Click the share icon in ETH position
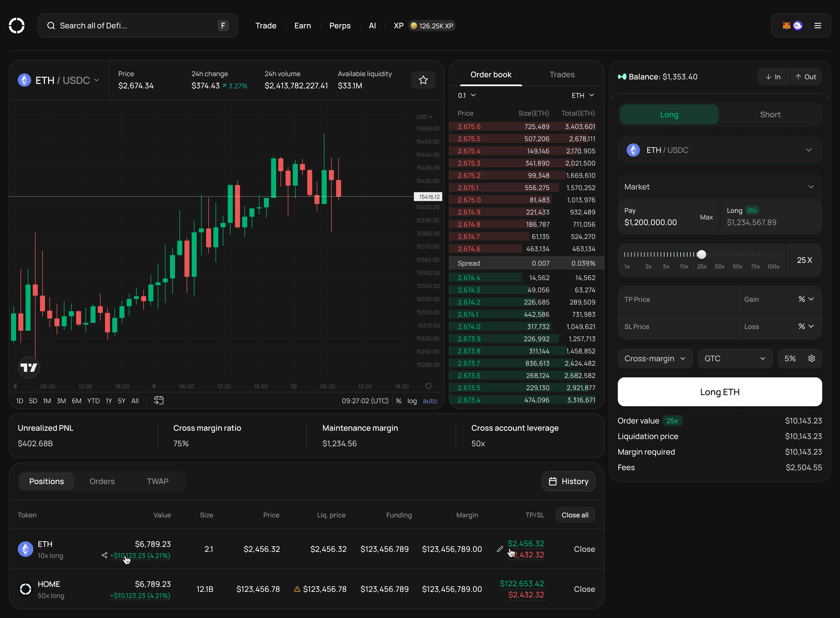 104,555
